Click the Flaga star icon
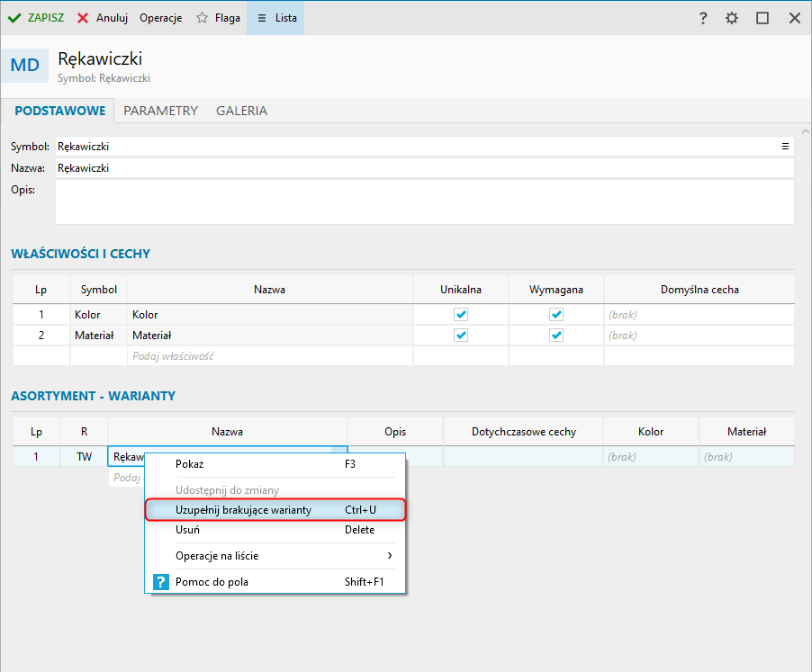Screen dimensions: 812x672 [x=203, y=18]
